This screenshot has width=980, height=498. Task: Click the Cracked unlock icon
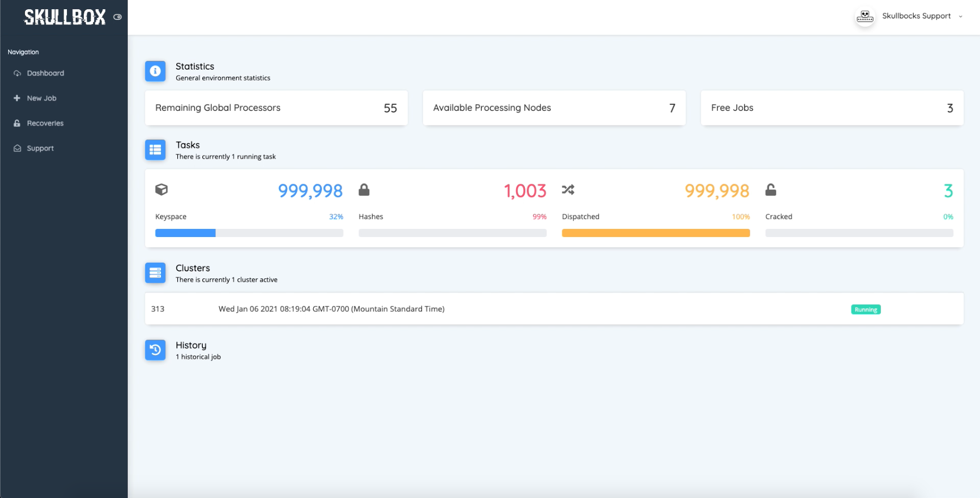[771, 190]
